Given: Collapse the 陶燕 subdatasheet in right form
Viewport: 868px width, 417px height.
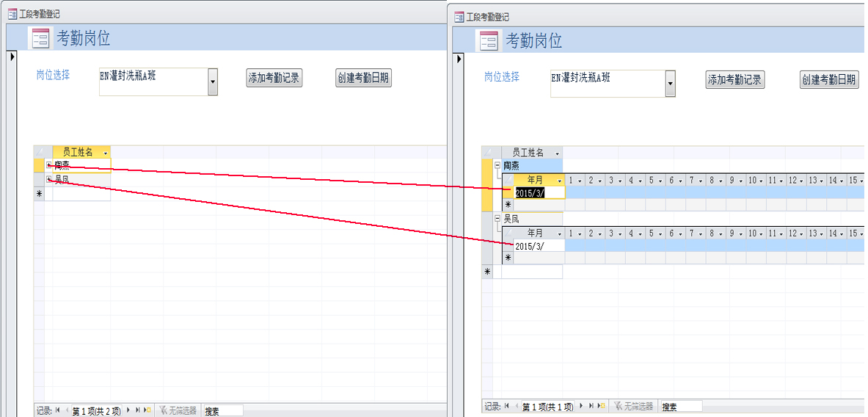Looking at the screenshot, I should pyautogui.click(x=497, y=166).
